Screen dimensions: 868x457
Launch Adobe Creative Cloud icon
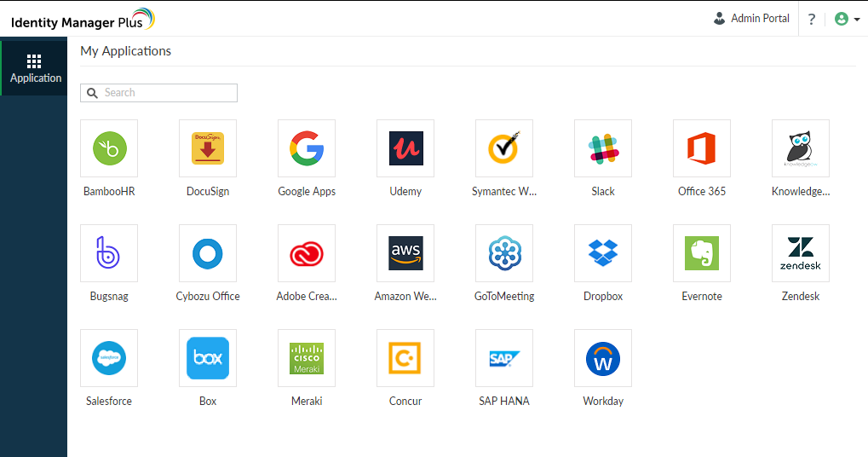point(307,253)
